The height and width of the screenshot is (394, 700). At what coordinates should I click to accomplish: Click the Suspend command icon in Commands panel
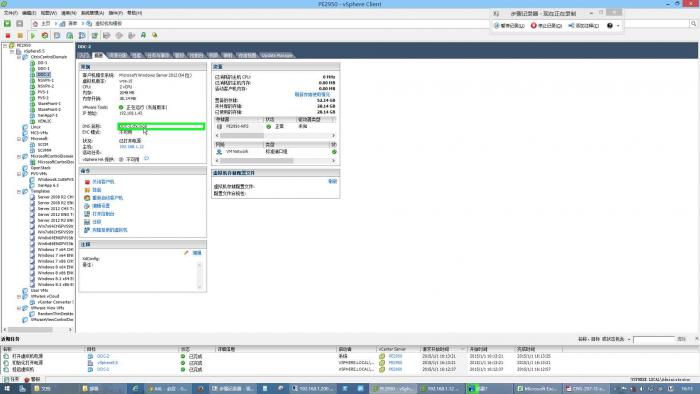[87, 190]
